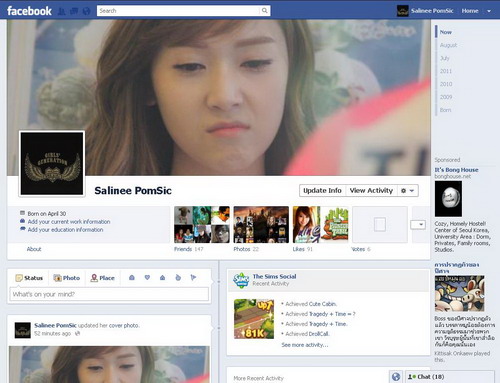Click the What's on your mind field
The height and width of the screenshot is (383, 500).
tap(109, 294)
